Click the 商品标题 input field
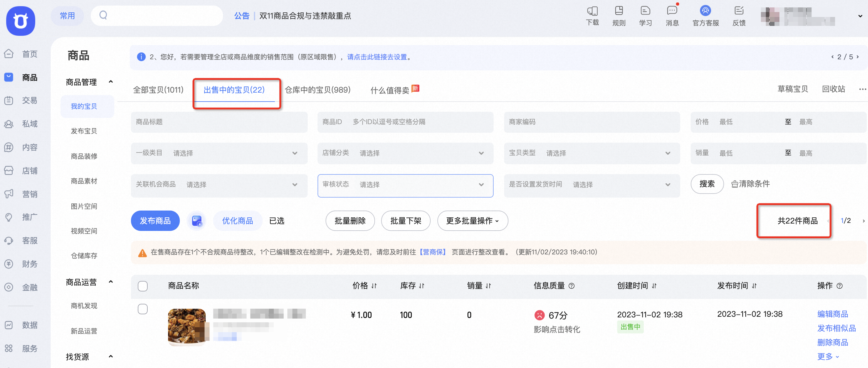Viewport: 868px width, 368px height. (x=219, y=122)
